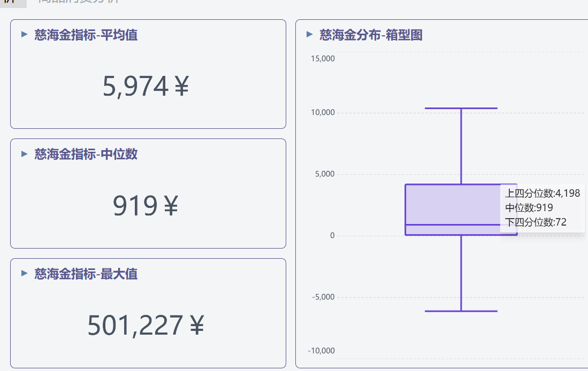Click the 慈海金指标-平均值 card title
Viewport: 588px width, 371px height.
[86, 35]
